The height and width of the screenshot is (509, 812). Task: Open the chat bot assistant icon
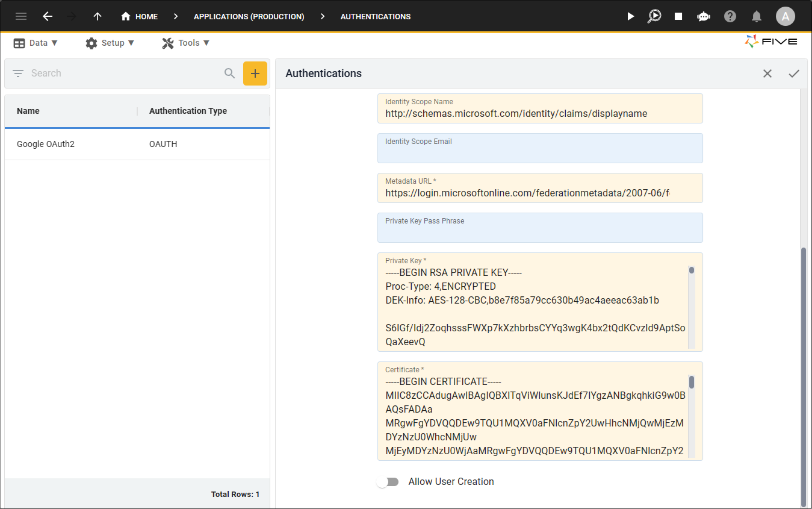tap(704, 16)
